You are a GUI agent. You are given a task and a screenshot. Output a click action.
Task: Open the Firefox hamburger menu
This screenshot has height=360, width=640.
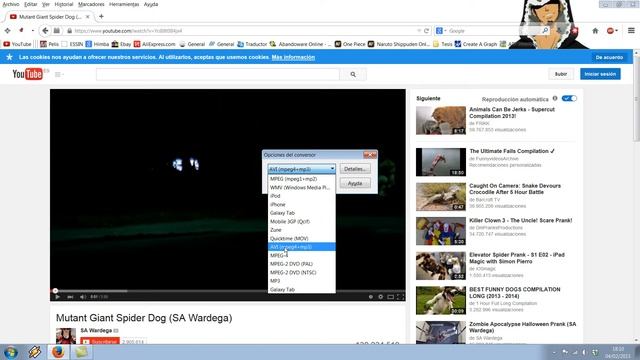click(631, 31)
